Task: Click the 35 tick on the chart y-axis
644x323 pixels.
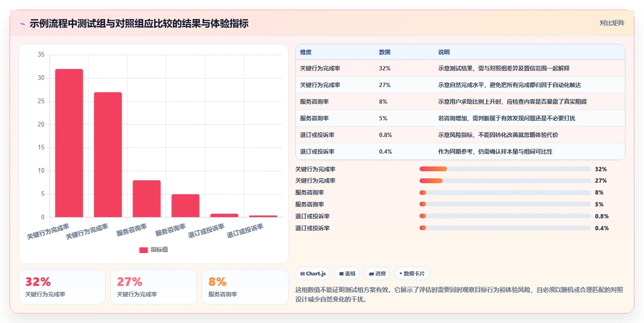Action: pyautogui.click(x=41, y=55)
